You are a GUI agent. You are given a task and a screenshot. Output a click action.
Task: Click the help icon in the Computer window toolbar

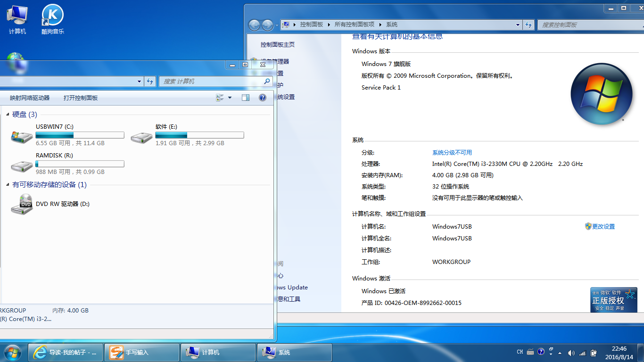pyautogui.click(x=263, y=98)
